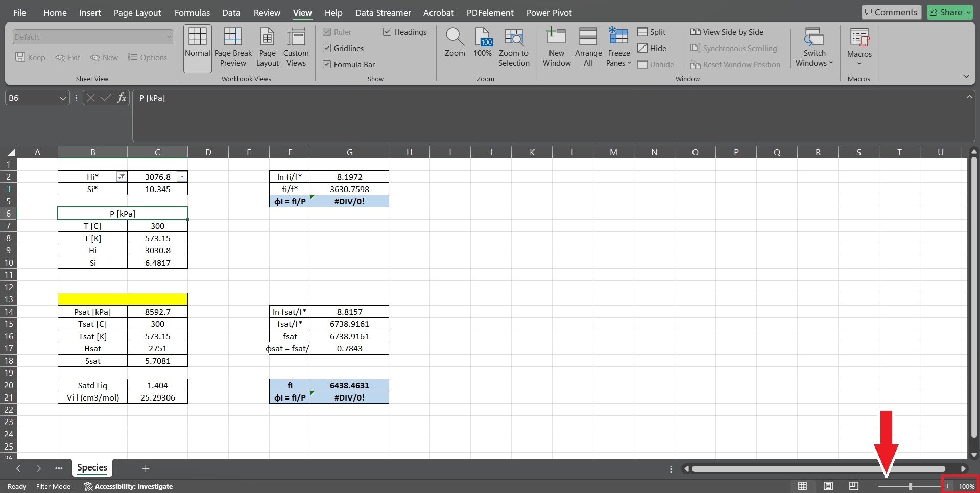Select all cells with corner triangle
This screenshot has width=980, height=493.
pos(11,152)
